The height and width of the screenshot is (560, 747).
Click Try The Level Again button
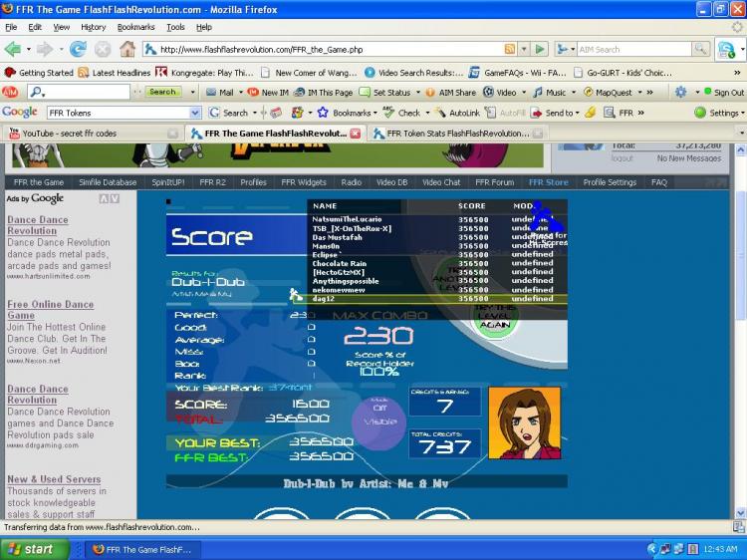coord(495,317)
